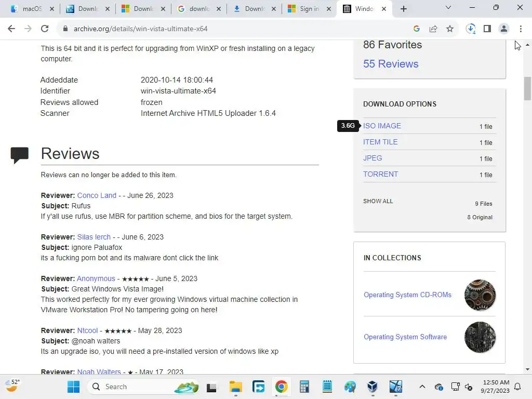Viewport: 532px width, 399px height.
Task: Click the taskbar Search box
Action: coord(143,387)
